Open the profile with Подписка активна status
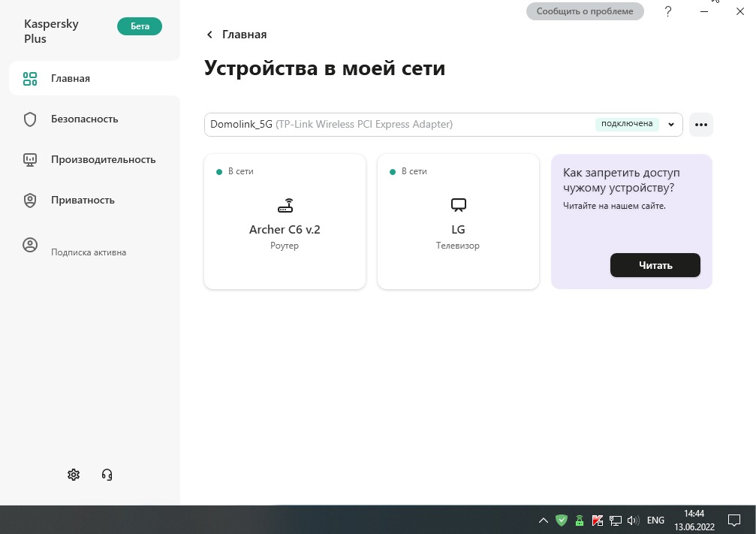756x534 pixels. pyautogui.click(x=75, y=246)
